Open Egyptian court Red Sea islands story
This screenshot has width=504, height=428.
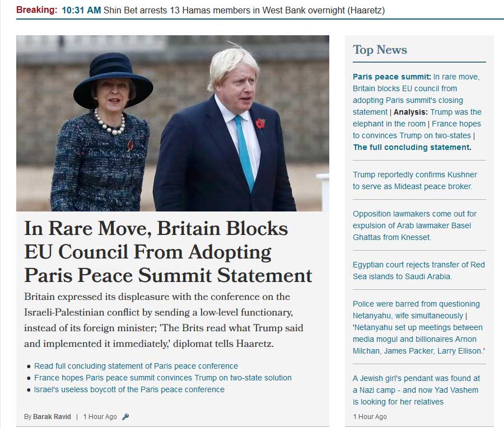pyautogui.click(x=418, y=270)
